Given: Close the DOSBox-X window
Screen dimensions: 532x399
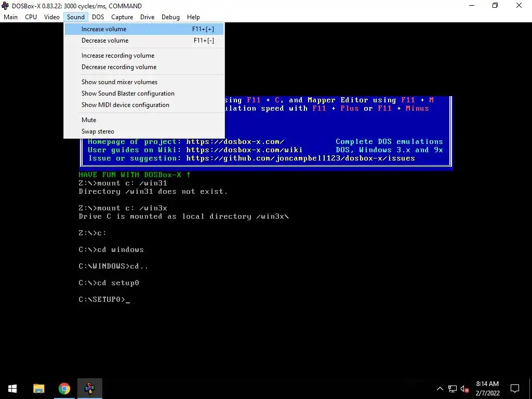Looking at the screenshot, I should pos(519,6).
